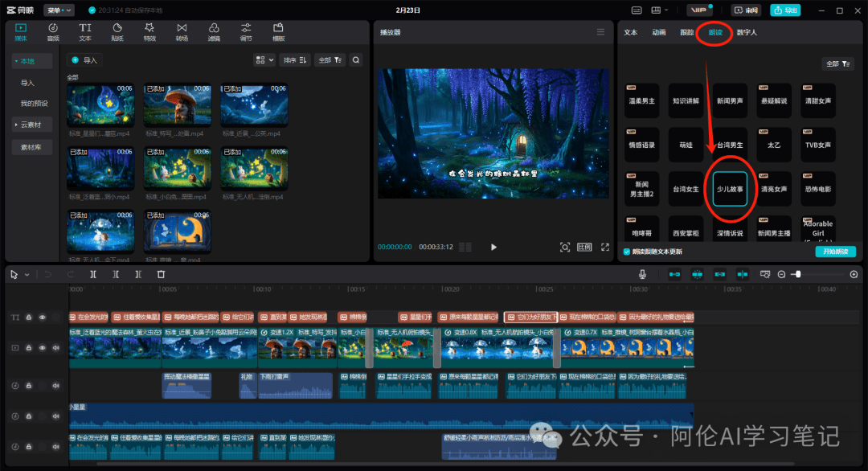Click the player fullscreen icon

[x=605, y=247]
